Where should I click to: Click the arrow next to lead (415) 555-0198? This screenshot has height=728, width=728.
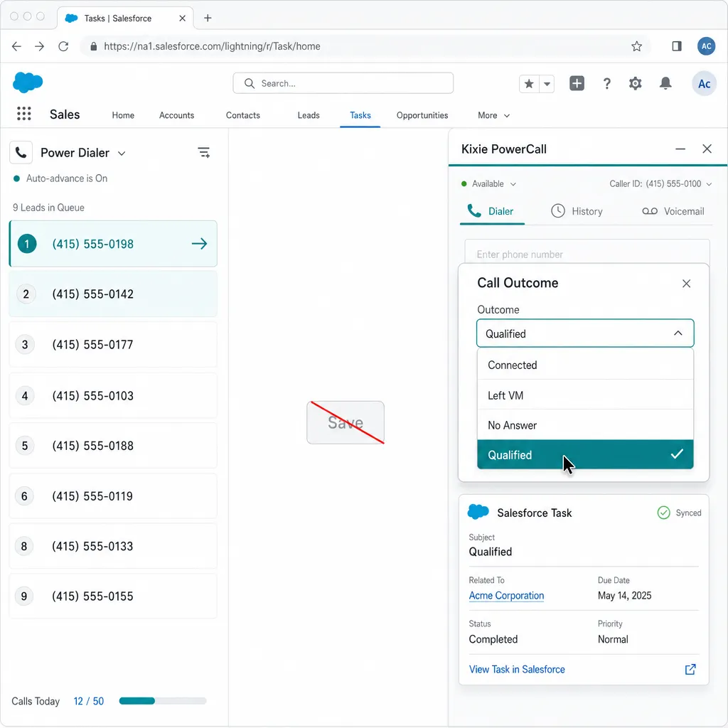tap(198, 243)
